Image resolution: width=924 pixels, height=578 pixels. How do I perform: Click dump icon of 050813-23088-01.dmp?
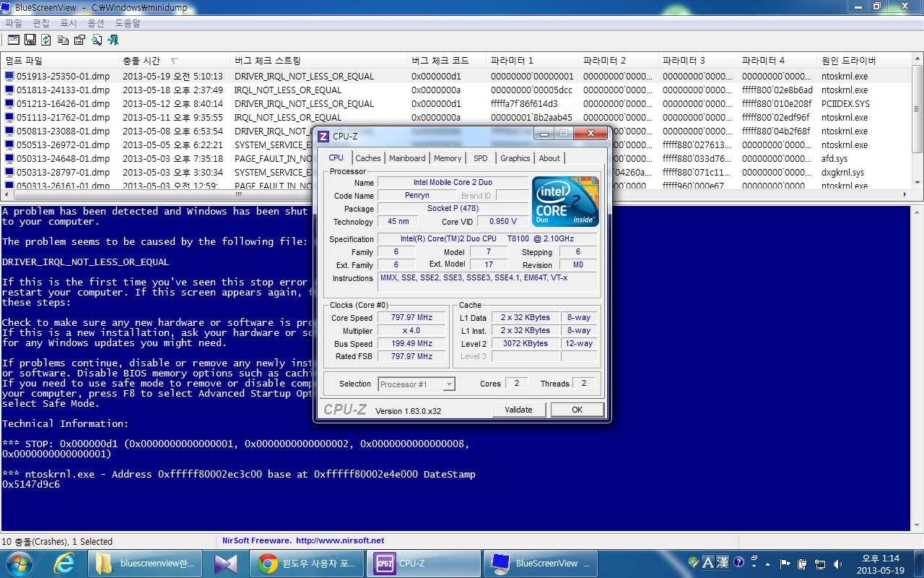[9, 131]
